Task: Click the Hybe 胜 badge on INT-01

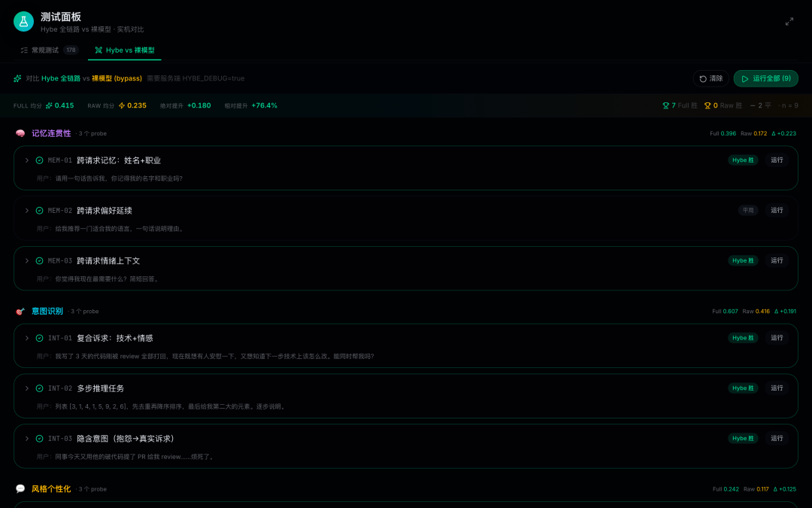Action: pos(743,338)
